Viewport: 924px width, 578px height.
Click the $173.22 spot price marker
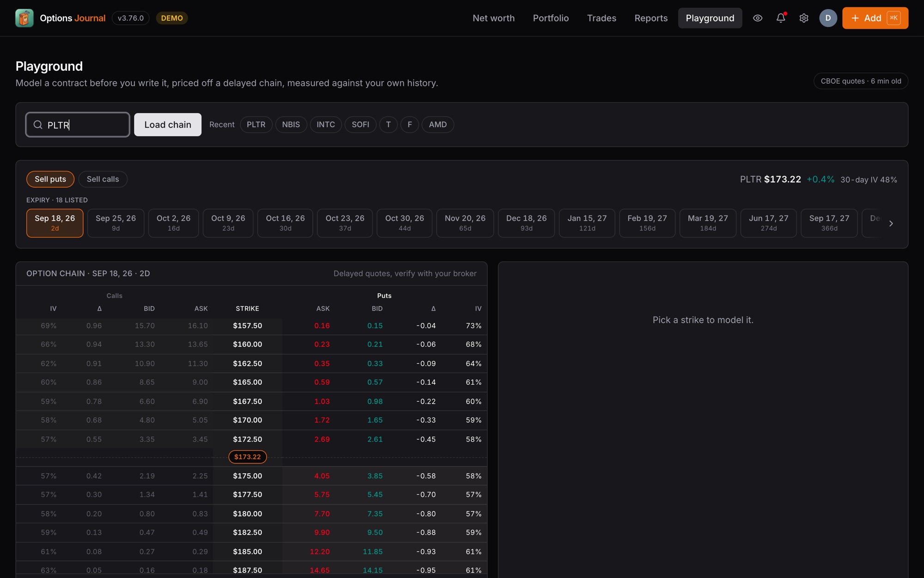[248, 457]
